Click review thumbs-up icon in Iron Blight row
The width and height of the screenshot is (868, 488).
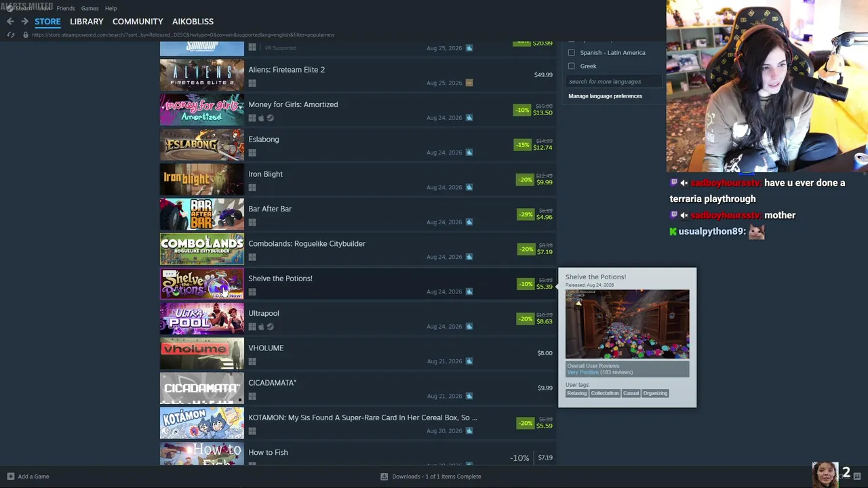[x=469, y=187]
